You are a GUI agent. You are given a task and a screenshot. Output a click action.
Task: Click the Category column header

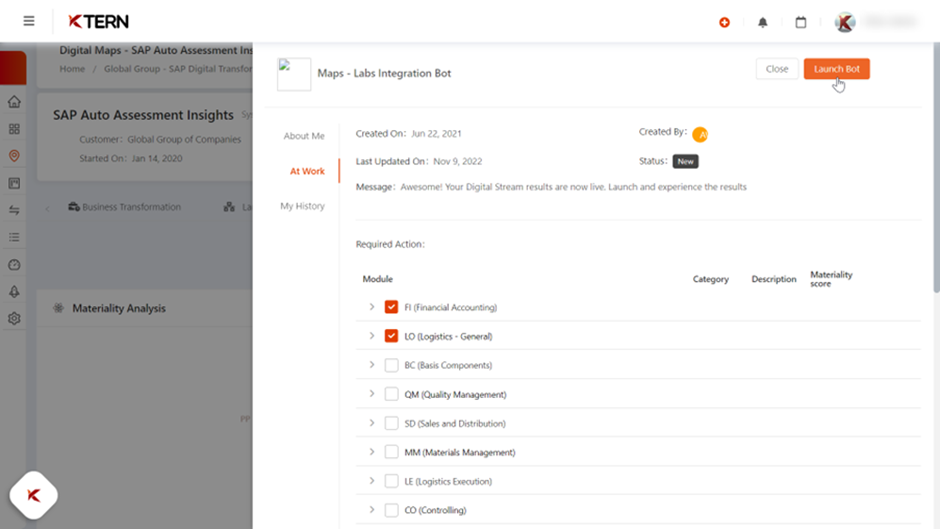[x=710, y=279]
